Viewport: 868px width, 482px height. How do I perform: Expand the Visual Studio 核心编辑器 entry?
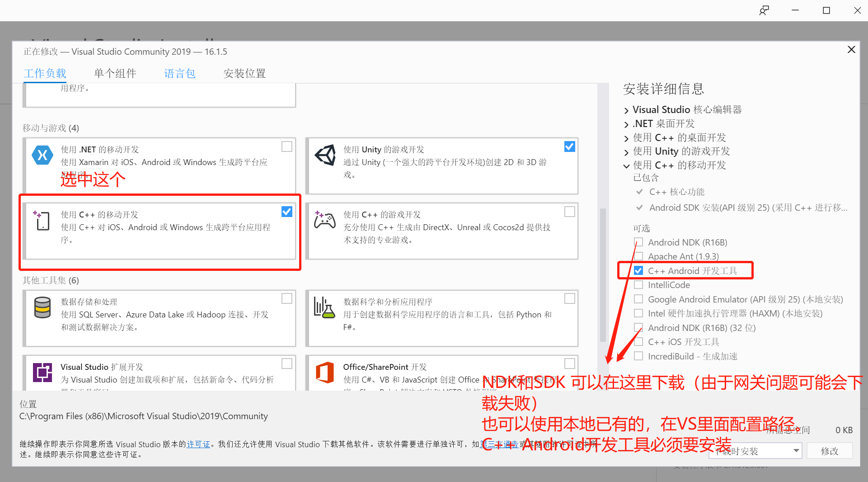pyautogui.click(x=627, y=109)
